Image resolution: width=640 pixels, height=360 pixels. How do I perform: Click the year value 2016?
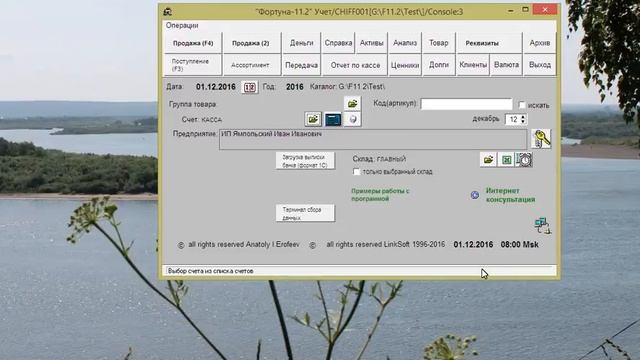[x=295, y=87]
